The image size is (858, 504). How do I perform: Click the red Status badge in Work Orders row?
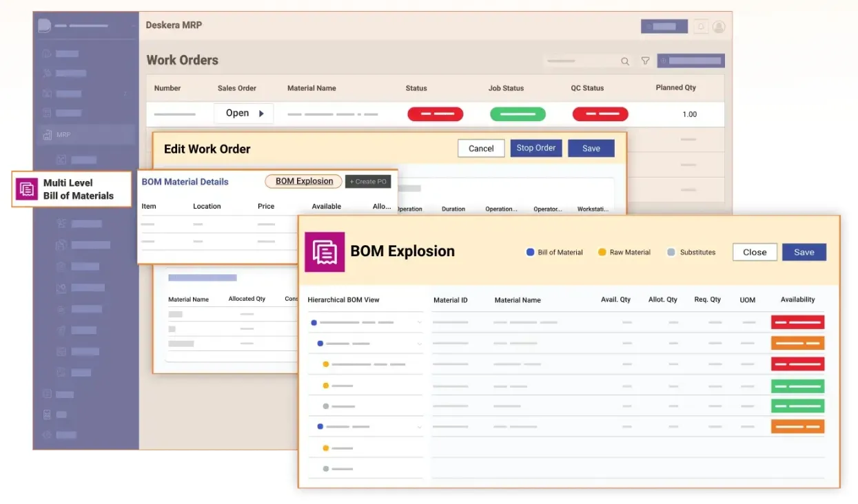coord(435,114)
